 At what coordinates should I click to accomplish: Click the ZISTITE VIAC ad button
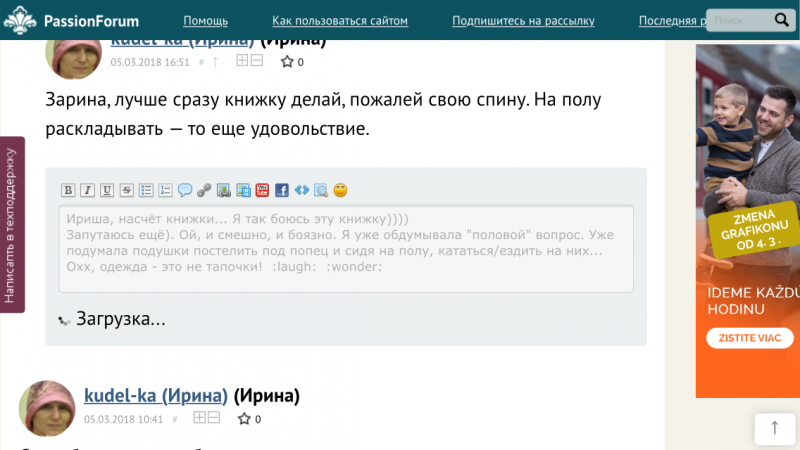(x=750, y=338)
